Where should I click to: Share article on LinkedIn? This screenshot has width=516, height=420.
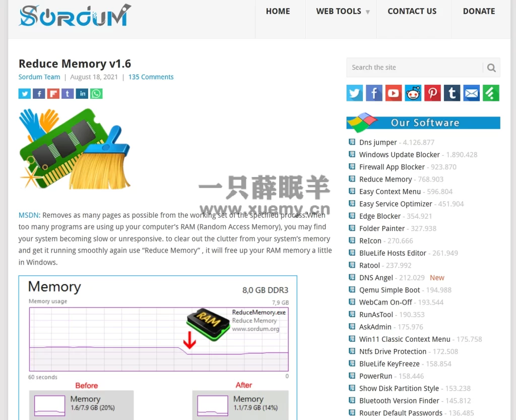(x=82, y=94)
